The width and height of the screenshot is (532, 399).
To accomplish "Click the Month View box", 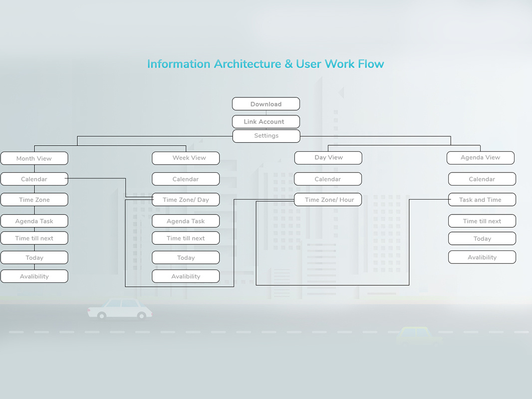I will [34, 158].
